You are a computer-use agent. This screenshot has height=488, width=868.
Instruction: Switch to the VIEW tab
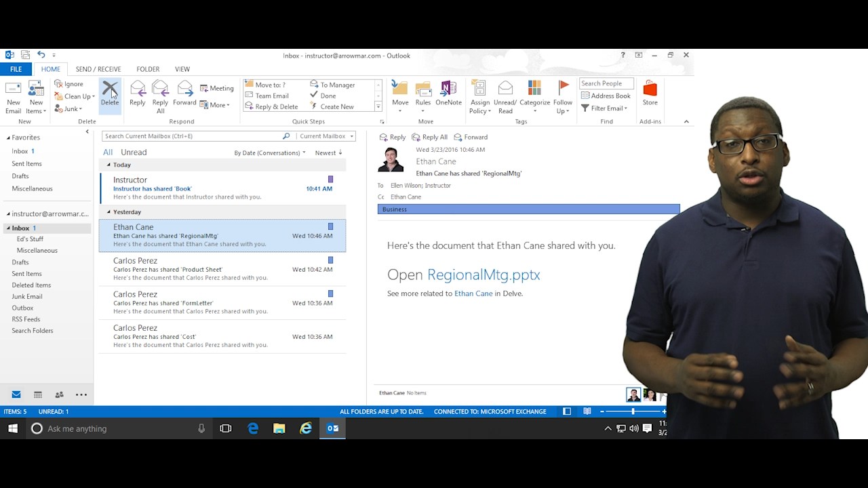[x=182, y=69]
